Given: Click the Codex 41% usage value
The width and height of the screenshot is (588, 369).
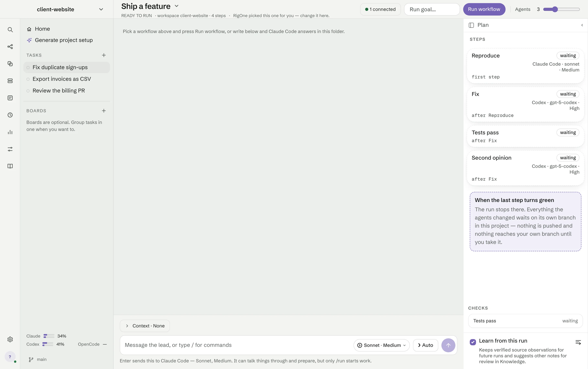Looking at the screenshot, I should [60, 344].
